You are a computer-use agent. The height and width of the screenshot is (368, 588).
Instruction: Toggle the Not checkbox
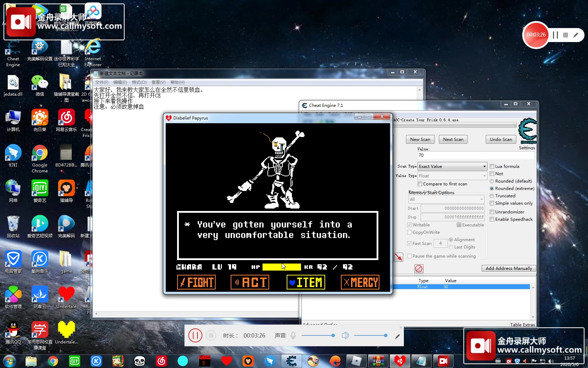pyautogui.click(x=492, y=174)
